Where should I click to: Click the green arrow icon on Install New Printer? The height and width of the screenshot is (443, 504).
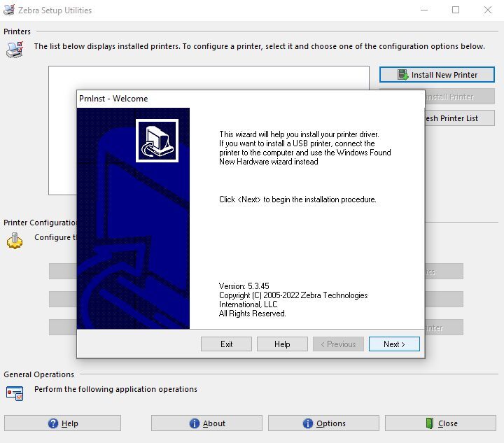click(x=402, y=75)
